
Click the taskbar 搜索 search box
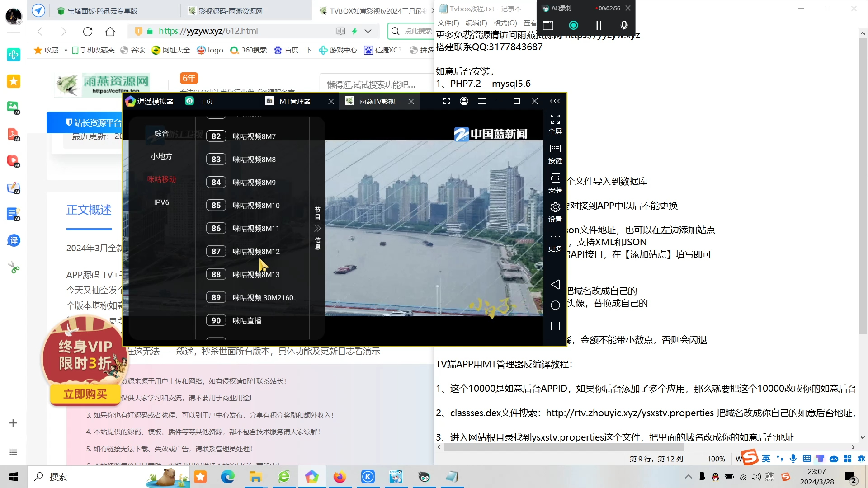[108, 477]
